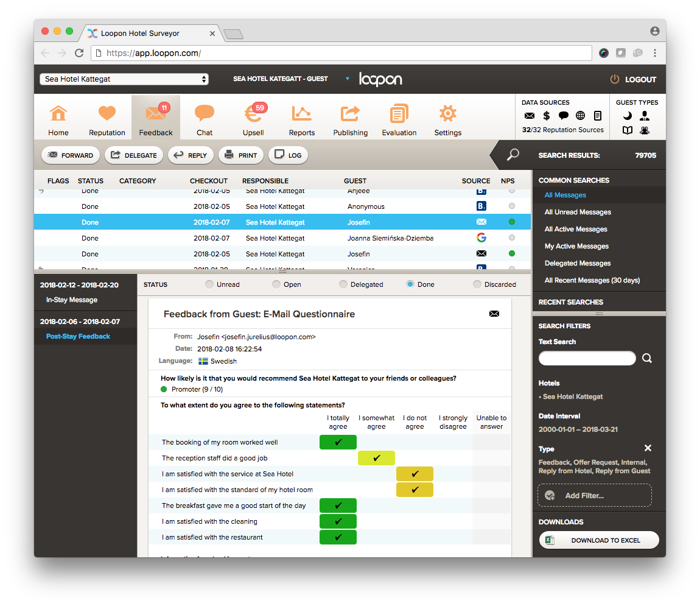Click the green NPS dot for Josefin
700x606 pixels.
pos(511,222)
